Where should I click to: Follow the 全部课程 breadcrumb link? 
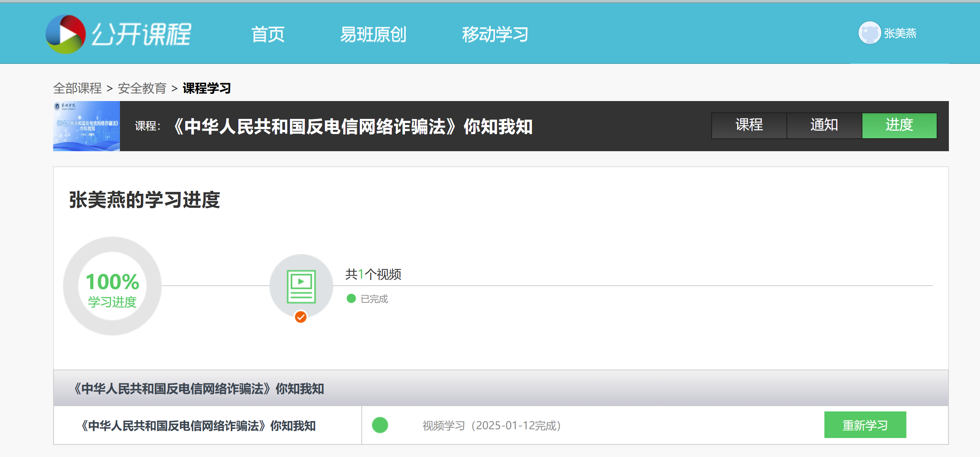pos(77,89)
